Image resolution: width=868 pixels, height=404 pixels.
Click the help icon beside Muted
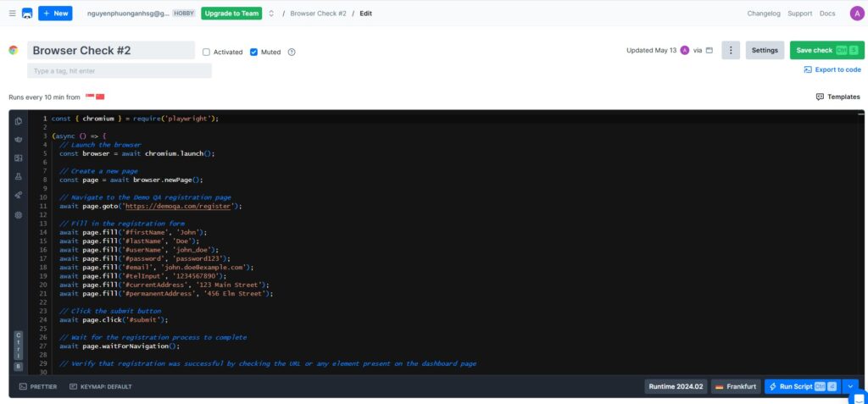[x=292, y=52]
